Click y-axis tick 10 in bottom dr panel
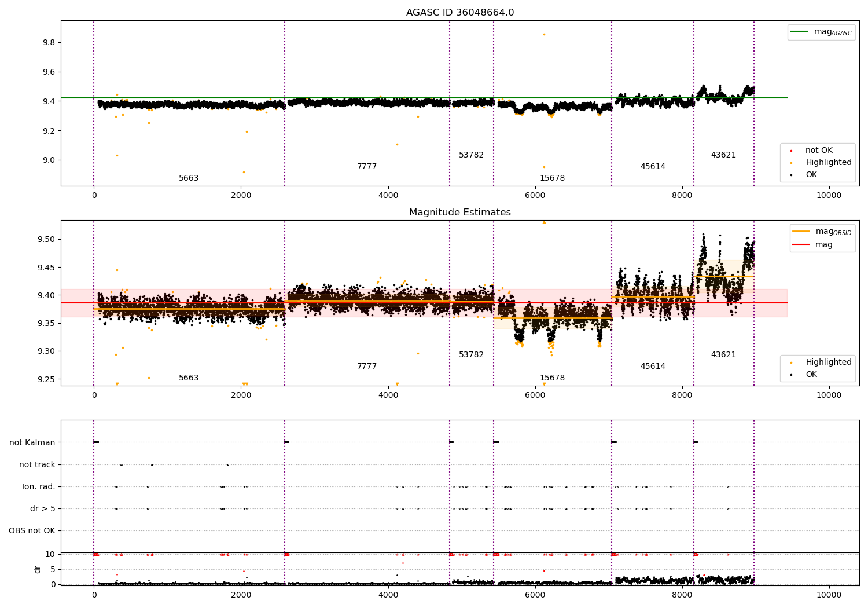 [50, 555]
